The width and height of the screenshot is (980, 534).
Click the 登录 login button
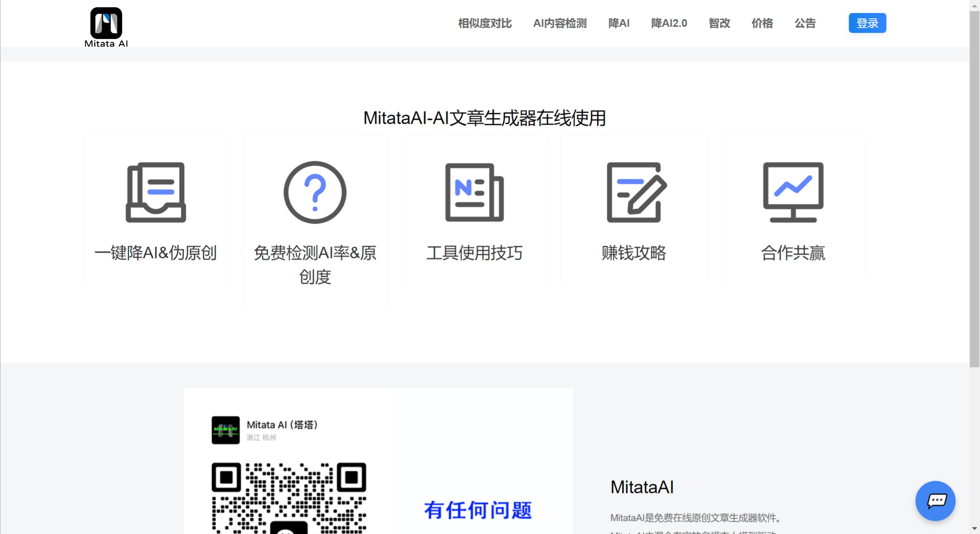tap(867, 23)
